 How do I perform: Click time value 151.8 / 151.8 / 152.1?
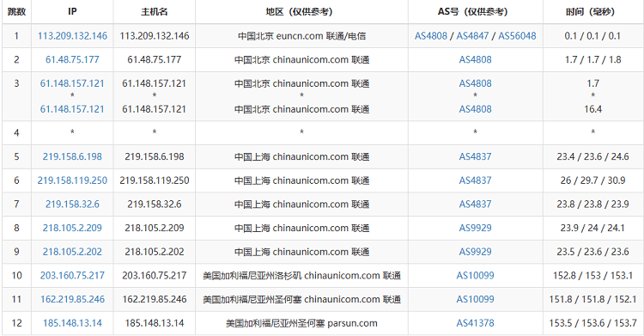[x=593, y=299]
